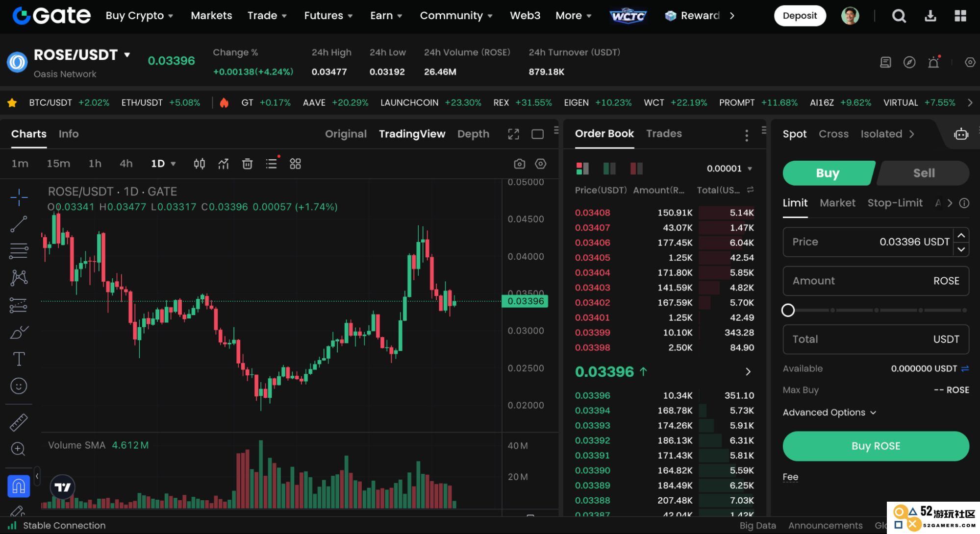980x534 pixels.
Task: Open the order book three-dot options menu
Action: click(x=746, y=135)
